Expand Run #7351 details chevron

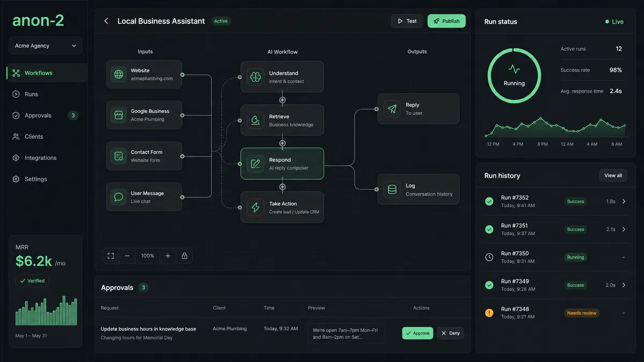(624, 230)
